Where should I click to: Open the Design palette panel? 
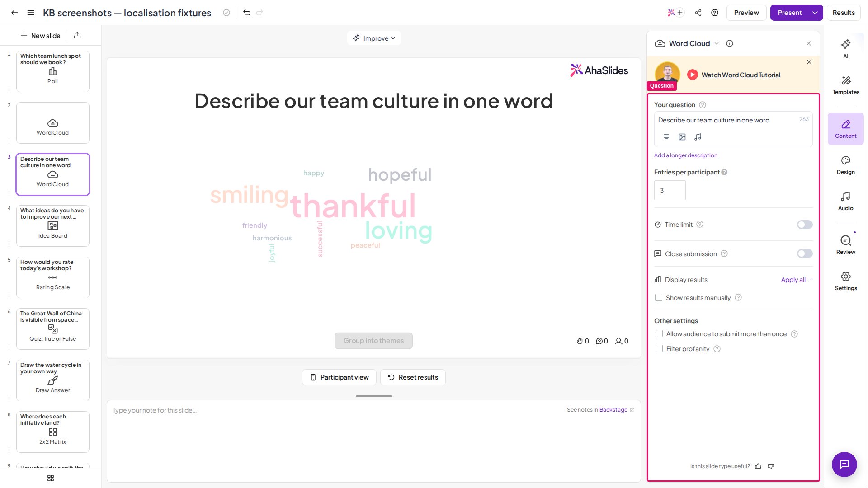pyautogui.click(x=846, y=165)
